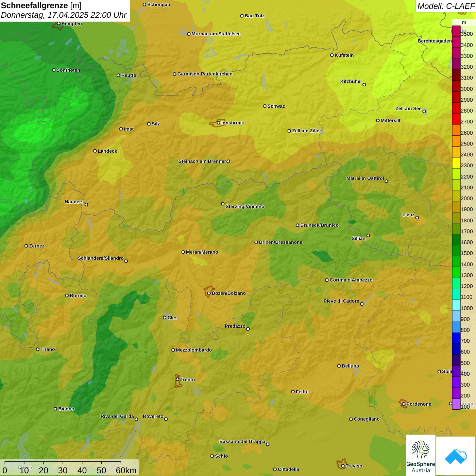Click the Meran/Merano label
This screenshot has height=476, width=476.
coord(202,252)
